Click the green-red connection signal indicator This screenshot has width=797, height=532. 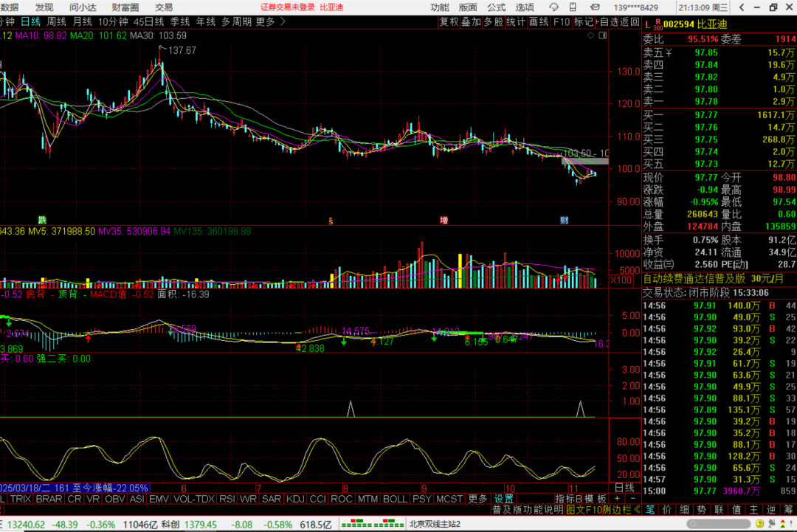tap(372, 523)
